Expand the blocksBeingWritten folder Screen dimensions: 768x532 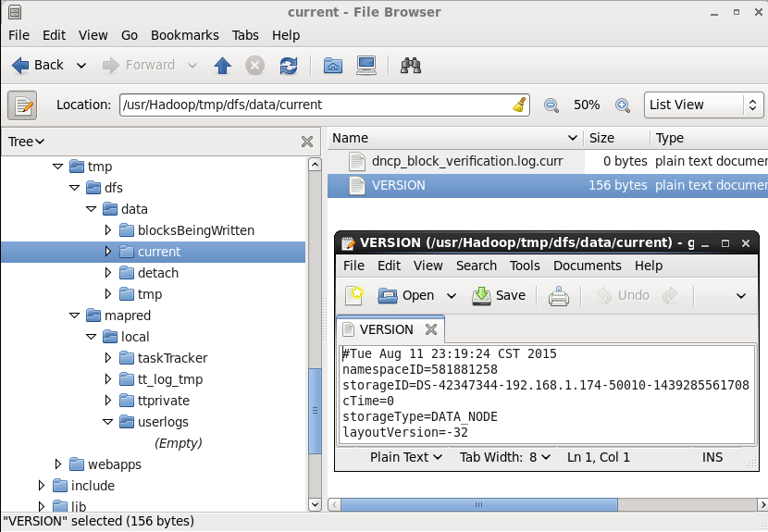click(108, 230)
